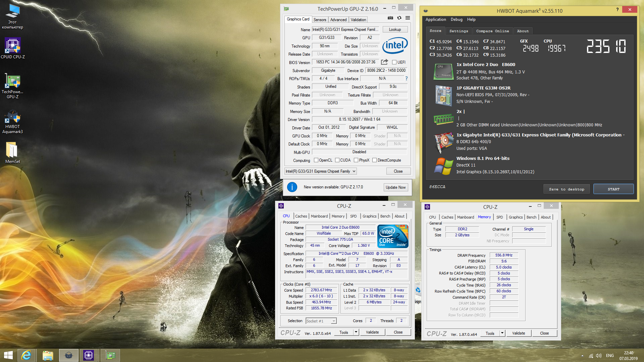The width and height of the screenshot is (644, 362).
Task: Toggle the DirectCompute checkbox
Action: point(374,160)
